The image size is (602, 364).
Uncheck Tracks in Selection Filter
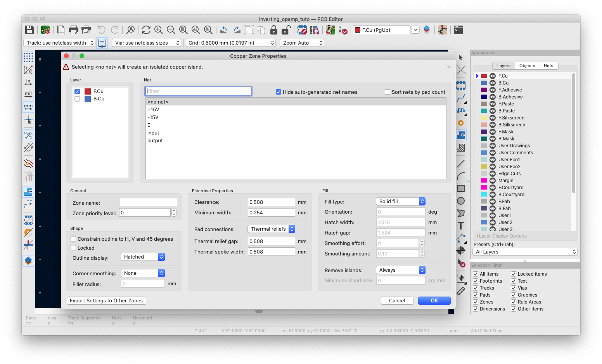[476, 288]
